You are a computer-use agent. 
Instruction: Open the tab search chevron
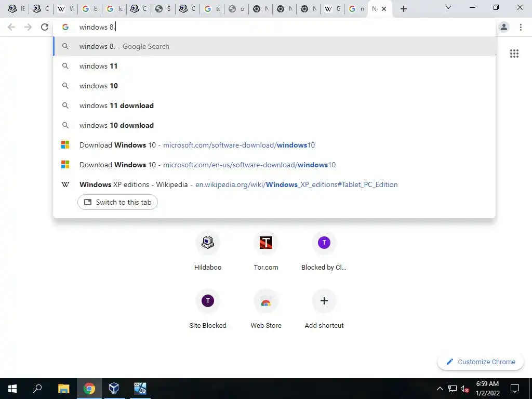[448, 7]
